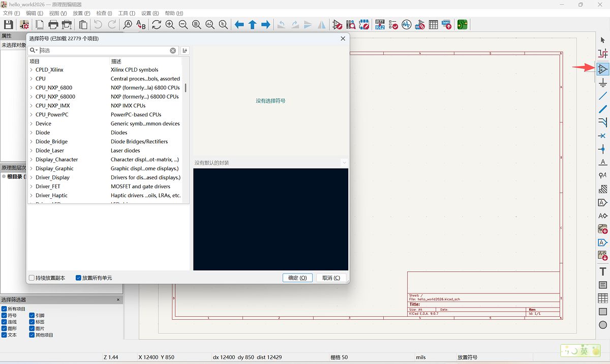Select the No-Connect flag X tool

603,136
